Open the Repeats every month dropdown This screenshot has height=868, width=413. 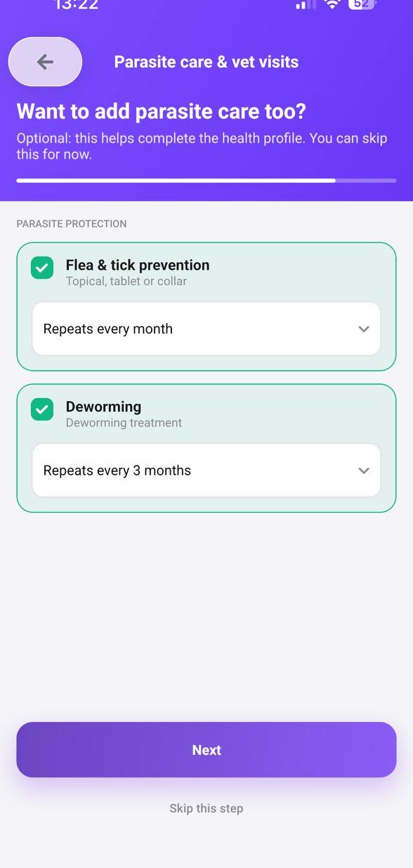(x=206, y=329)
